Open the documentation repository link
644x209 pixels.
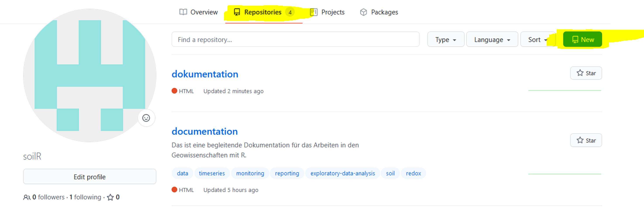[x=205, y=131]
